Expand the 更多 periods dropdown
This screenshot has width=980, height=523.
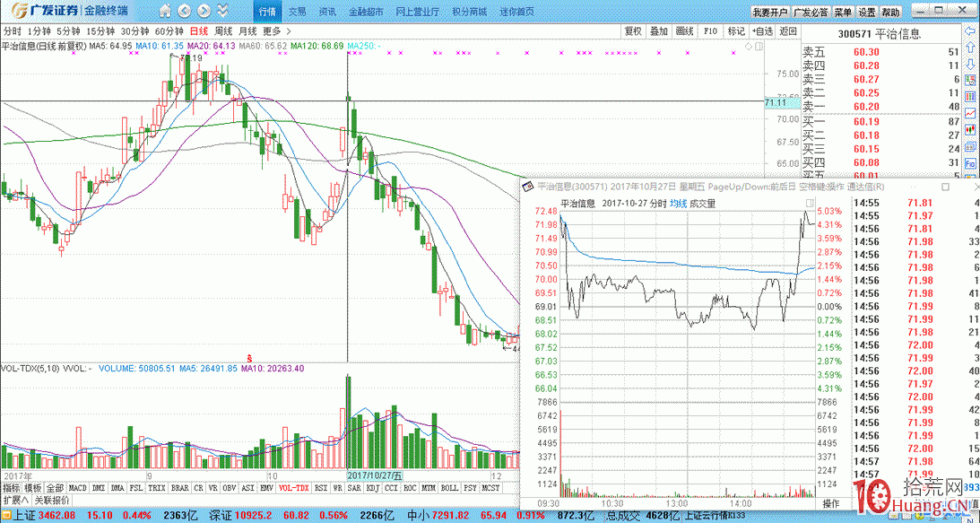(x=277, y=31)
